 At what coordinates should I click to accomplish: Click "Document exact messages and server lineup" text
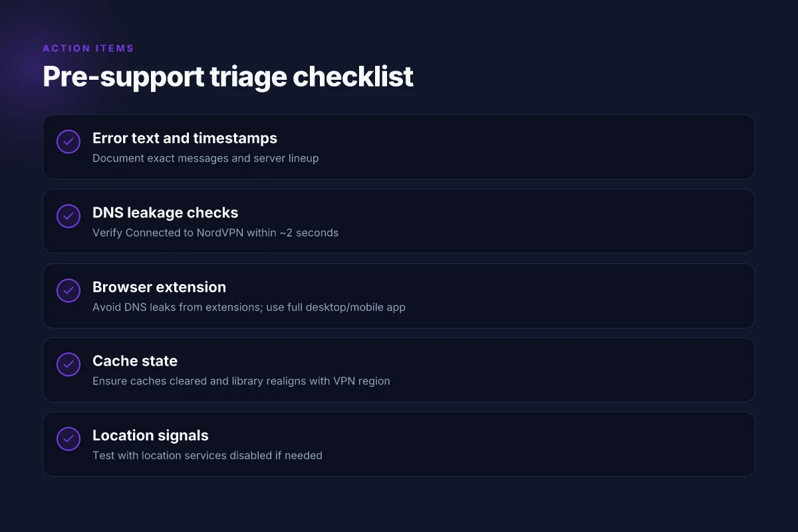tap(205, 158)
